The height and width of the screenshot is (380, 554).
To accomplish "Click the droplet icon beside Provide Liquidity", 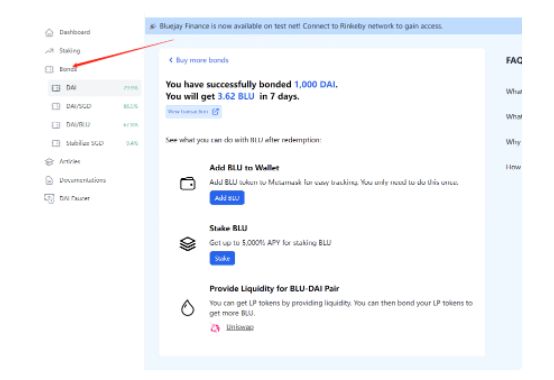I will click(188, 308).
